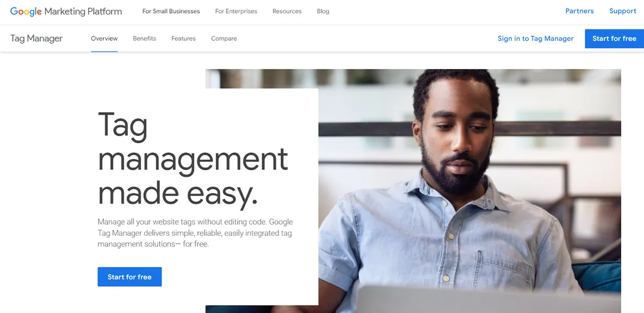This screenshot has width=644, height=313.
Task: Open the Support link
Action: (x=623, y=11)
